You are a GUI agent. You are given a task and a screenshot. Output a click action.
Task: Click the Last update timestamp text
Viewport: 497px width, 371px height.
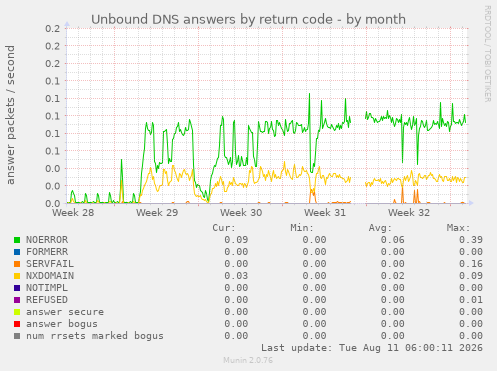pos(372,348)
